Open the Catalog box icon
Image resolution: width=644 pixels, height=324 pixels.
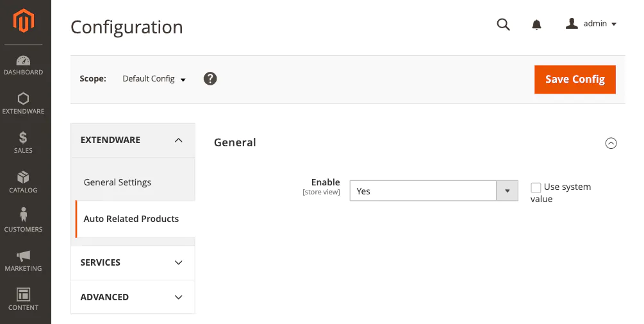(x=24, y=177)
